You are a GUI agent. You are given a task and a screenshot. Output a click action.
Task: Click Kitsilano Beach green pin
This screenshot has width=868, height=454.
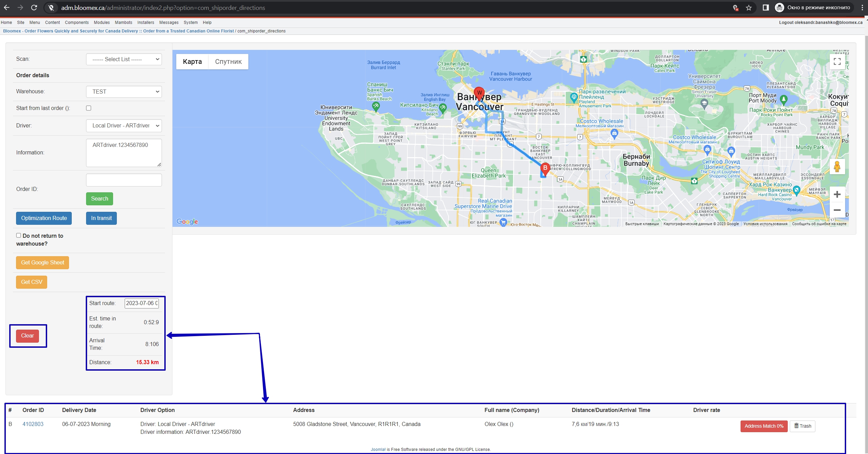click(x=443, y=109)
